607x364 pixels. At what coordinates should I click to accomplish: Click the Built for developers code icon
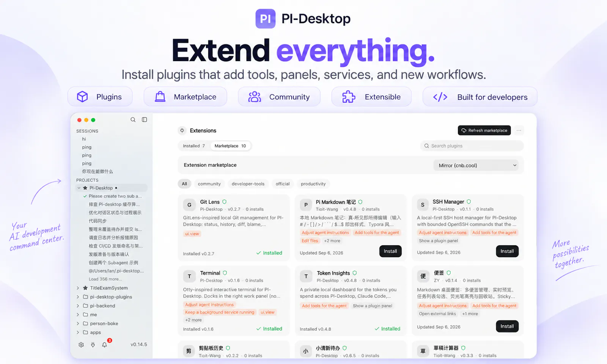tap(440, 97)
